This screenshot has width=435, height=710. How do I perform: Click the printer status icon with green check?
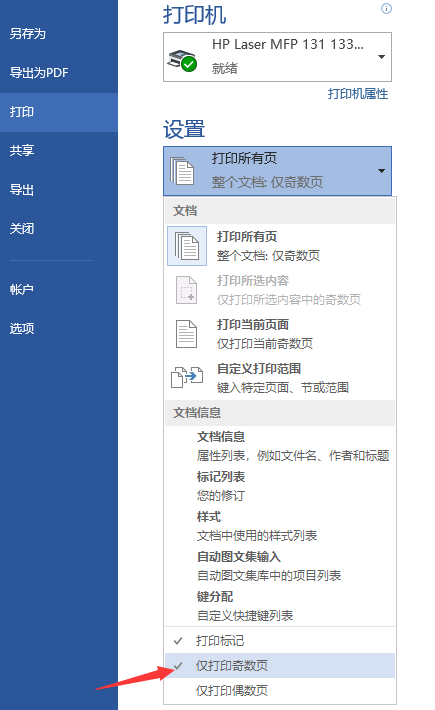pyautogui.click(x=182, y=60)
